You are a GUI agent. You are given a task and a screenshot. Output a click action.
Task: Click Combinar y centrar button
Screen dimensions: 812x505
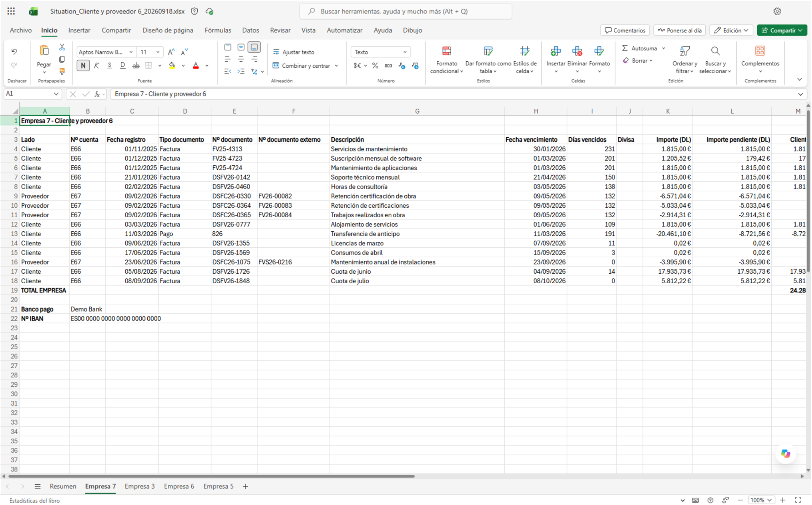pos(302,66)
